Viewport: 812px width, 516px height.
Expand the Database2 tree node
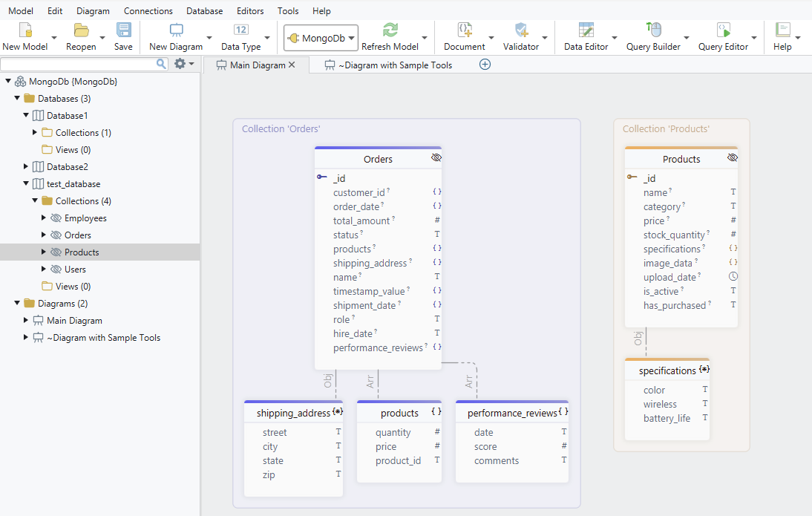point(26,166)
